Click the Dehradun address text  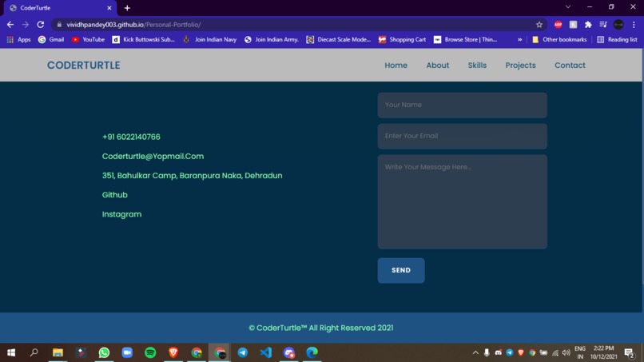(x=192, y=176)
